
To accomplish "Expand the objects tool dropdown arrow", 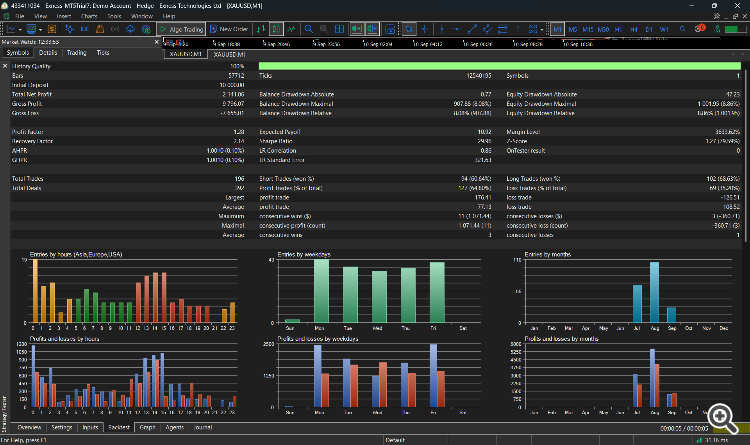I will tap(541, 30).
